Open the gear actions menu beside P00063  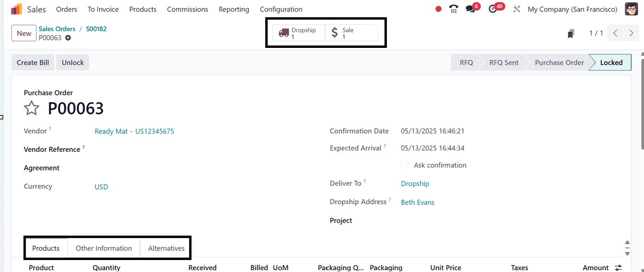[68, 38]
